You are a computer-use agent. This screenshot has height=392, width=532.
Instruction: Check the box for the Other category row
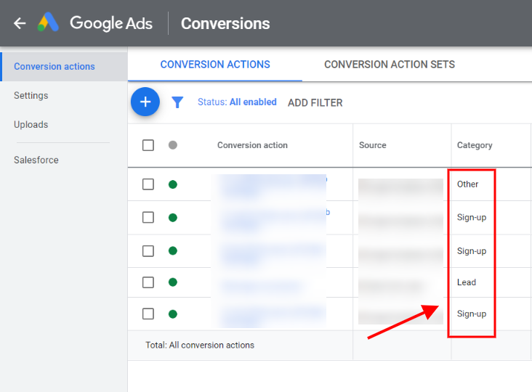click(148, 184)
